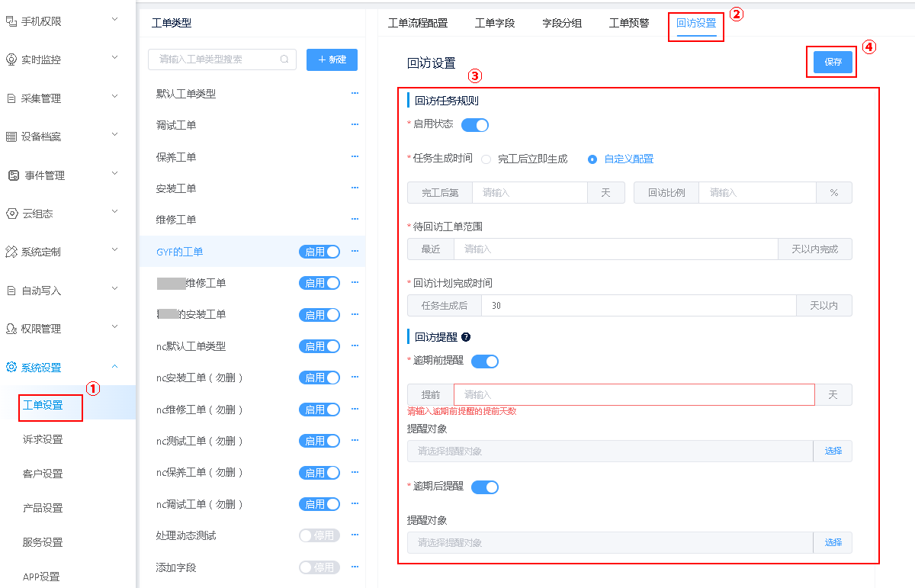
Task: Open more options for 处理动态测试
Action: pyautogui.click(x=355, y=535)
